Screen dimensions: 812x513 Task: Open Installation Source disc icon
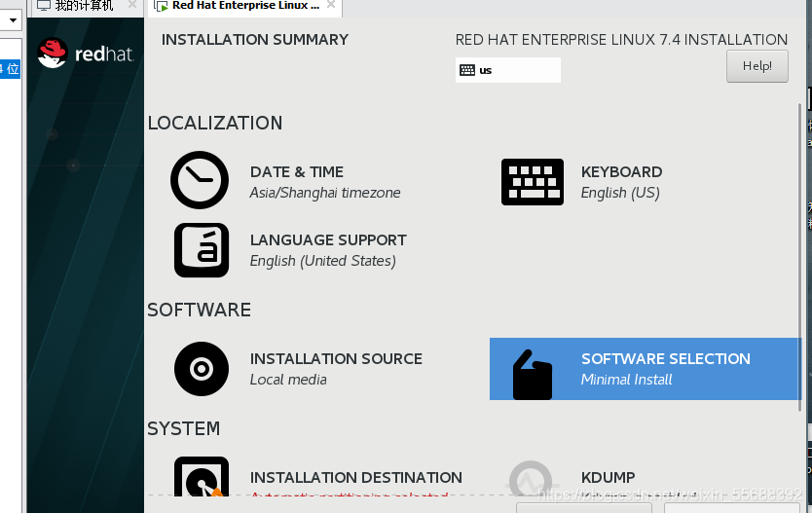202,369
